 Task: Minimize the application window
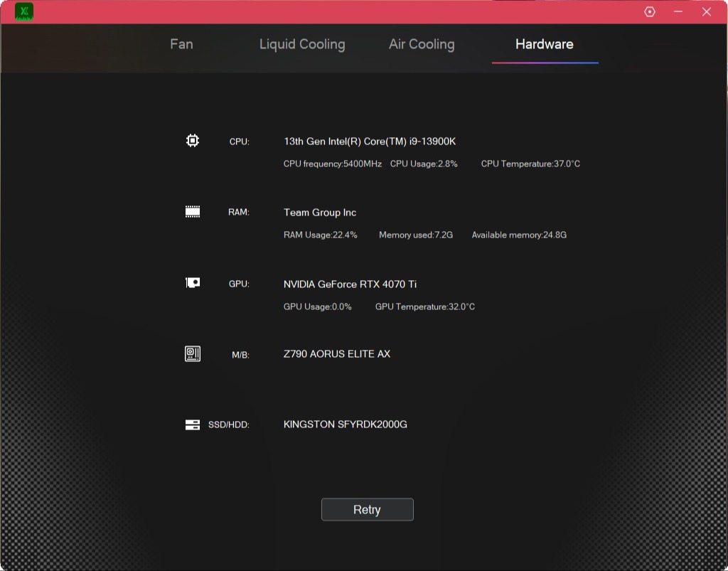pyautogui.click(x=678, y=11)
